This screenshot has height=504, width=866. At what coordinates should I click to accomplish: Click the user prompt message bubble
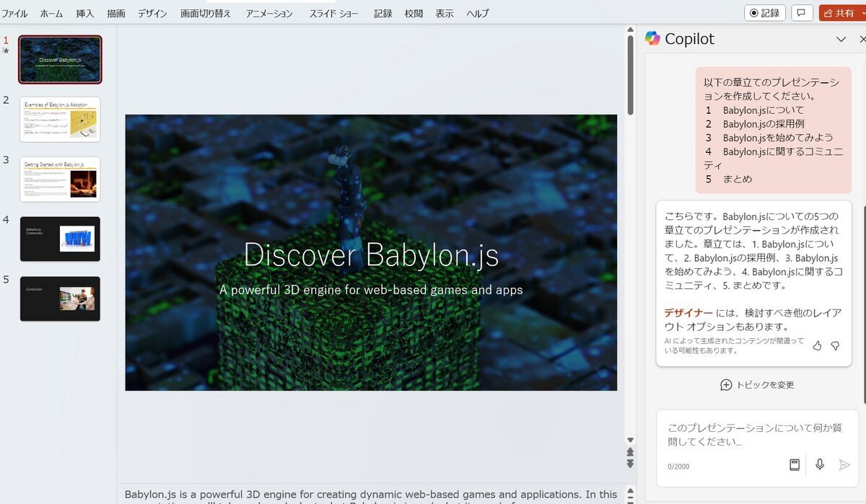(x=773, y=131)
